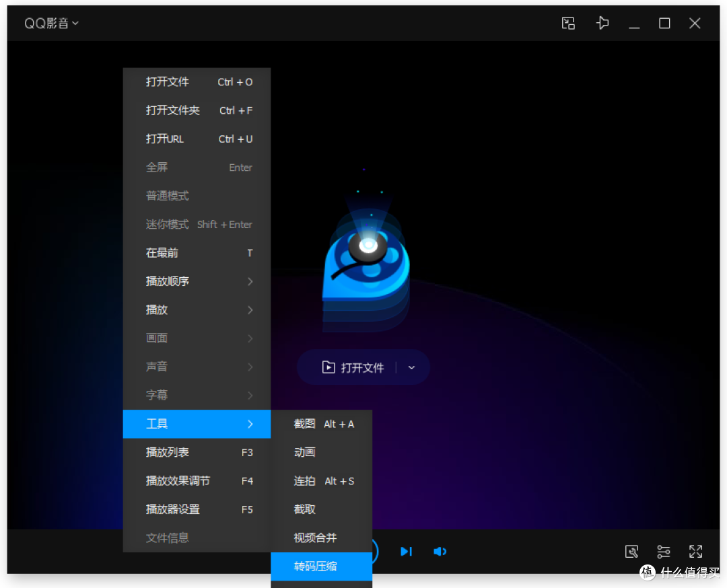Select 动画 in the tools submenu

[321, 452]
